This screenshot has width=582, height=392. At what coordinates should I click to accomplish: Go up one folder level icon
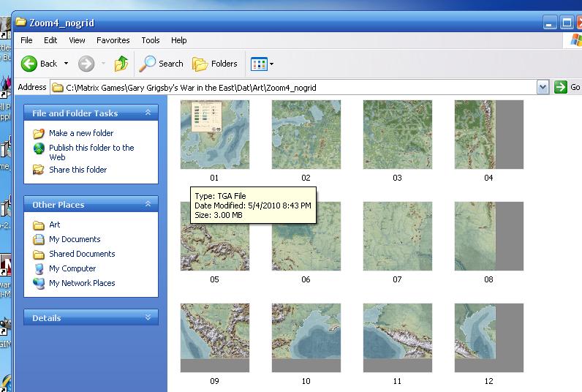[x=121, y=64]
